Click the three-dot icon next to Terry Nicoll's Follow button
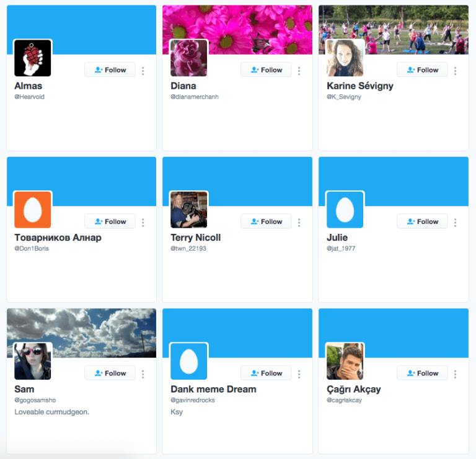The height and width of the screenshot is (459, 476). pos(299,222)
